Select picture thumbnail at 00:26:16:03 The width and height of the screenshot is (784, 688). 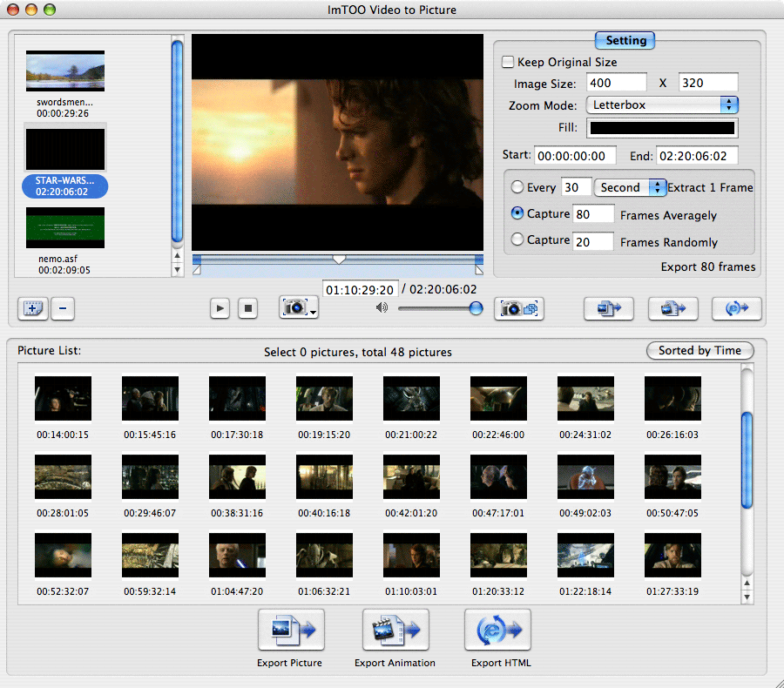[x=673, y=398]
